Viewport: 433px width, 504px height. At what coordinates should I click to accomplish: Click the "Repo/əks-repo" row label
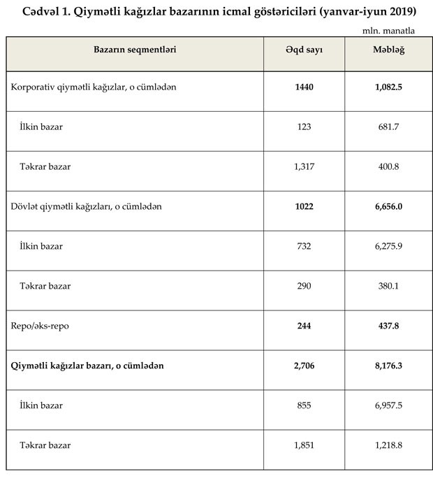[41, 326]
